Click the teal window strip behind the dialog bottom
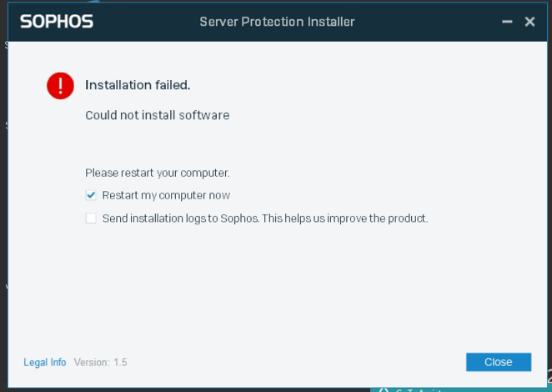Image resolution: width=552 pixels, height=392 pixels. pyautogui.click(x=459, y=389)
